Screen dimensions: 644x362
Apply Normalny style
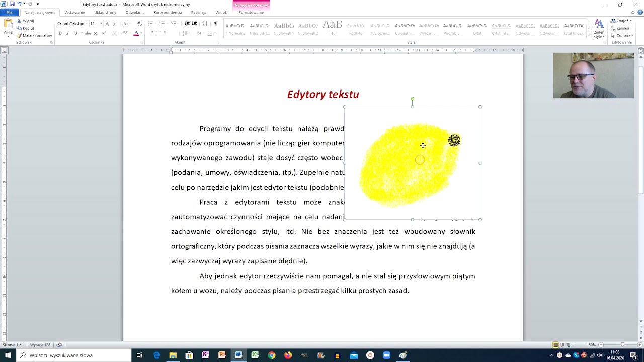pos(235,29)
